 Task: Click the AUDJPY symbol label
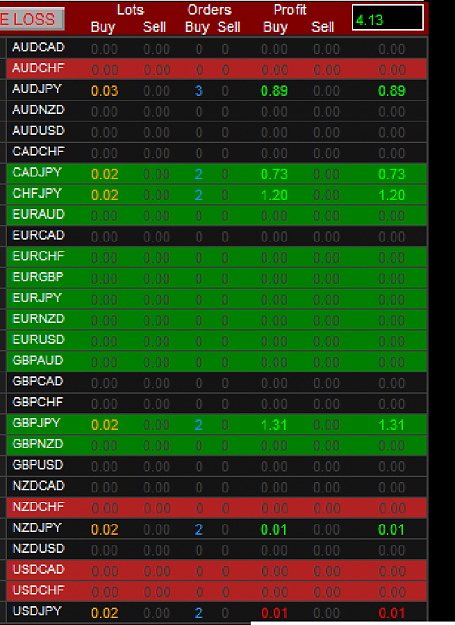[x=37, y=89]
